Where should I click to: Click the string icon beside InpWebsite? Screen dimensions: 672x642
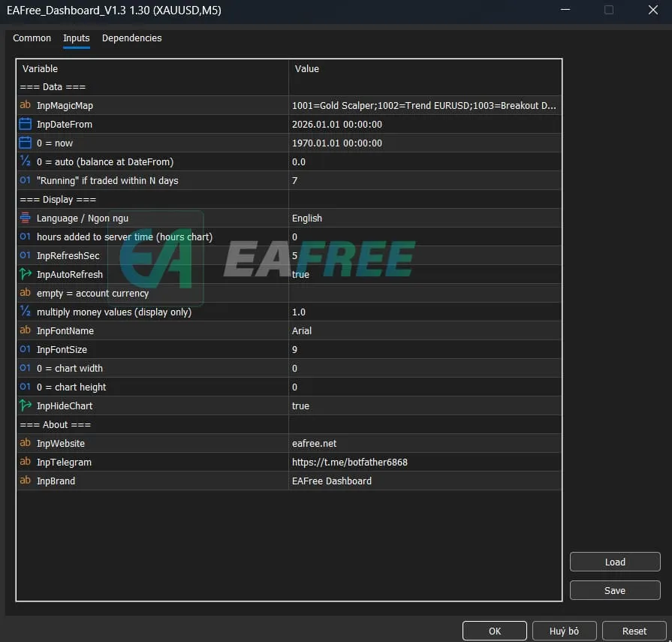26,443
